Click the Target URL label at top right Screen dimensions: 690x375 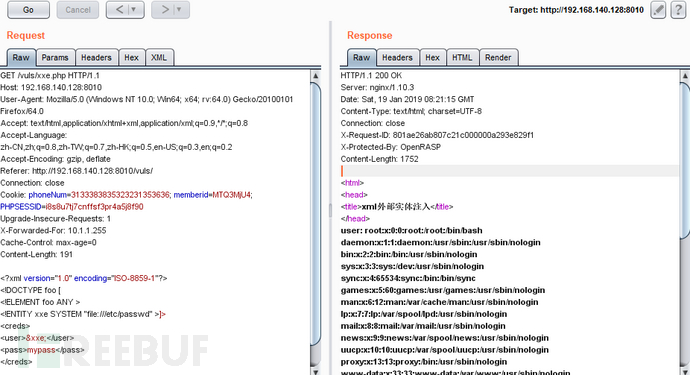point(576,10)
